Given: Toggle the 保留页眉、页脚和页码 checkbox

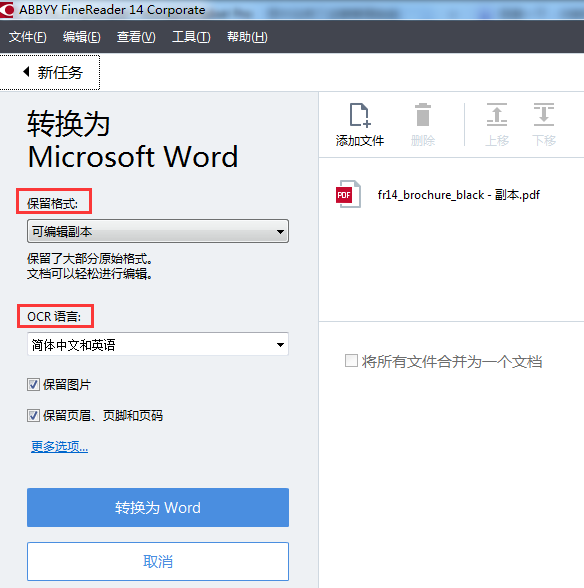Looking at the screenshot, I should [33, 416].
